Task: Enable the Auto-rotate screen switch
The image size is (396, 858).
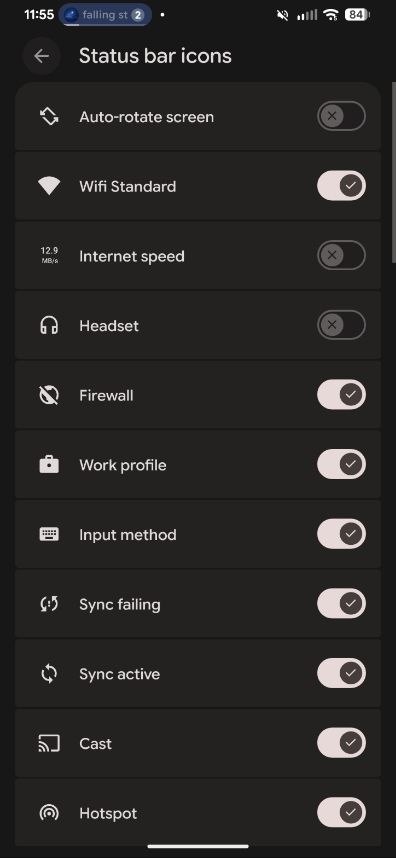Action: [341, 116]
